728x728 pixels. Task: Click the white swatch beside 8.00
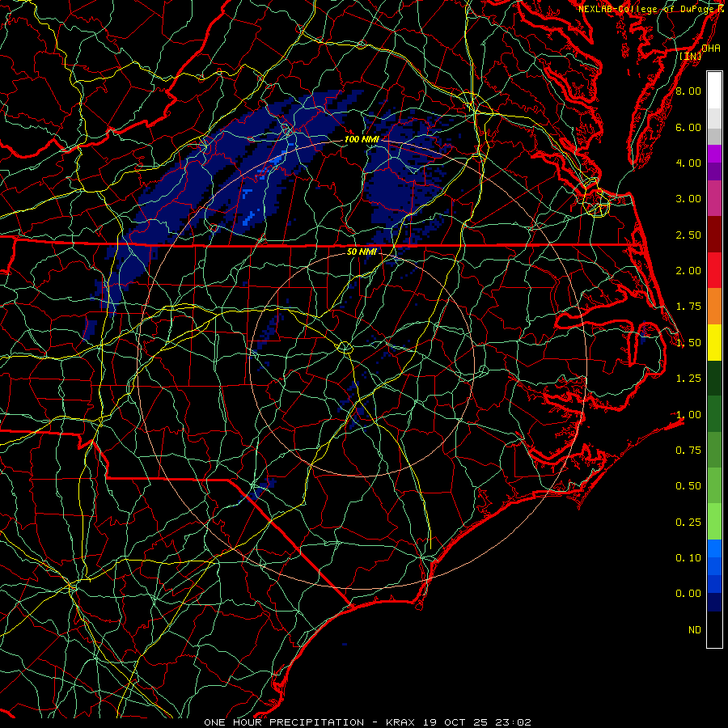pyautogui.click(x=714, y=91)
